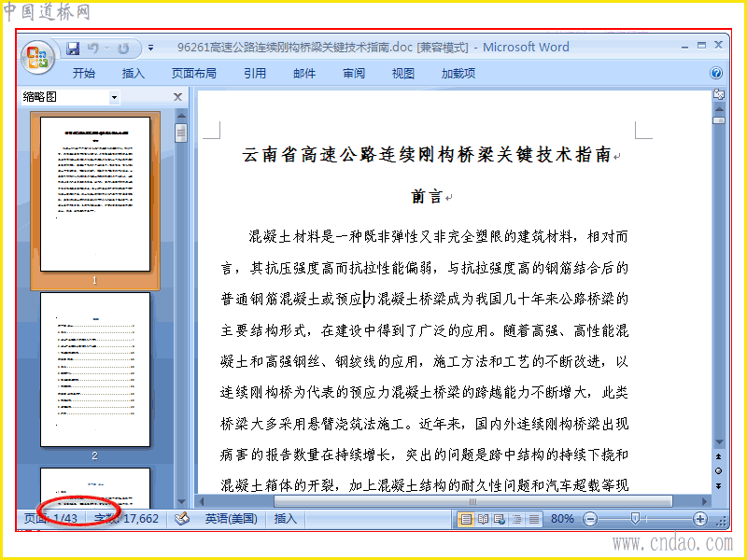Toggle the ruler icon above vertical scrollbar
747x560 pixels.
(x=718, y=94)
